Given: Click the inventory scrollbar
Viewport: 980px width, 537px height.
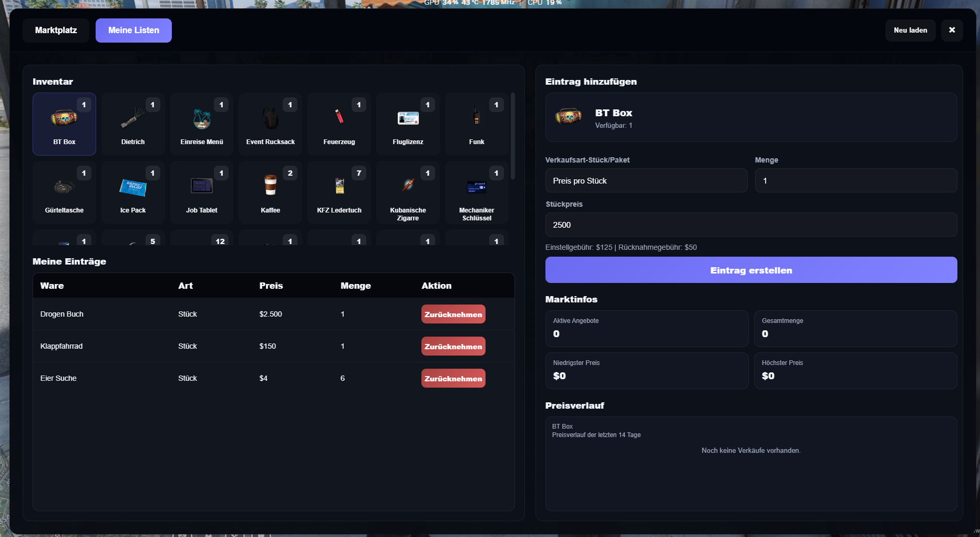Looking at the screenshot, I should pyautogui.click(x=512, y=136).
